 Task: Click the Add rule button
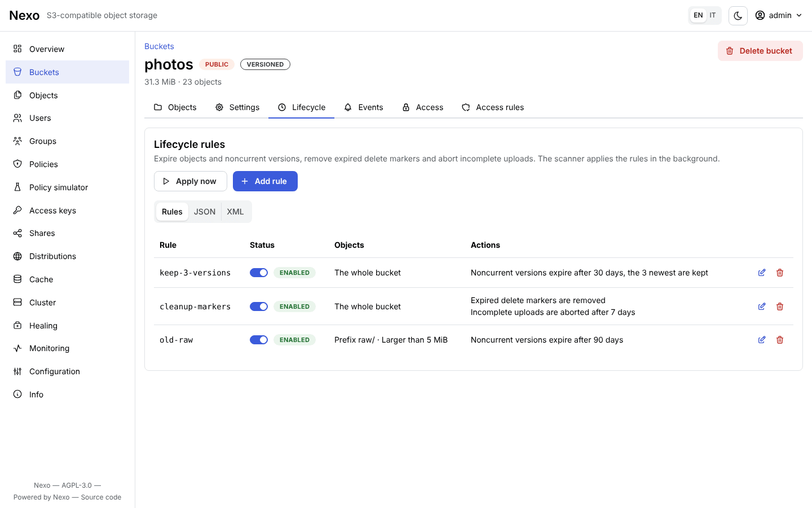[265, 181]
